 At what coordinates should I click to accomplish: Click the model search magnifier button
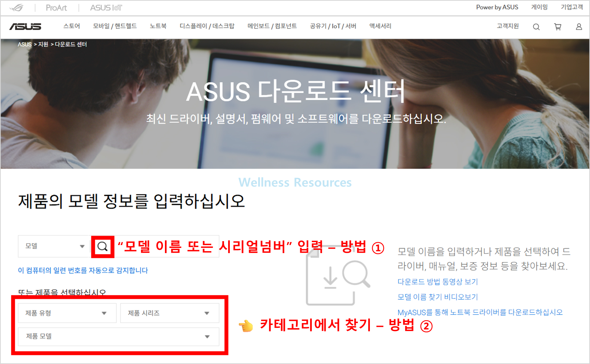103,247
